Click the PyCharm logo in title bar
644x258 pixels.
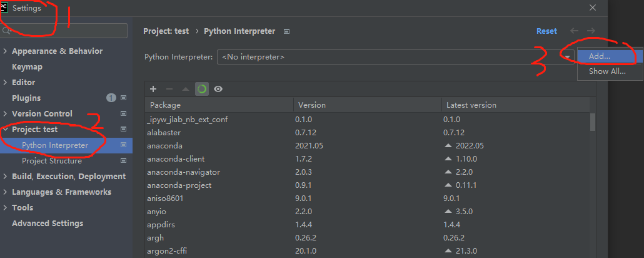tap(4, 8)
